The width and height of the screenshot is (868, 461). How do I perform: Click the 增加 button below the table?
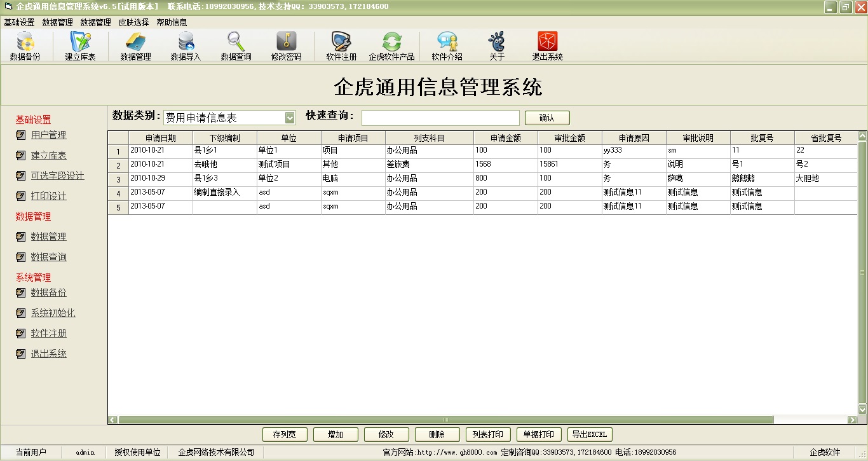click(336, 434)
